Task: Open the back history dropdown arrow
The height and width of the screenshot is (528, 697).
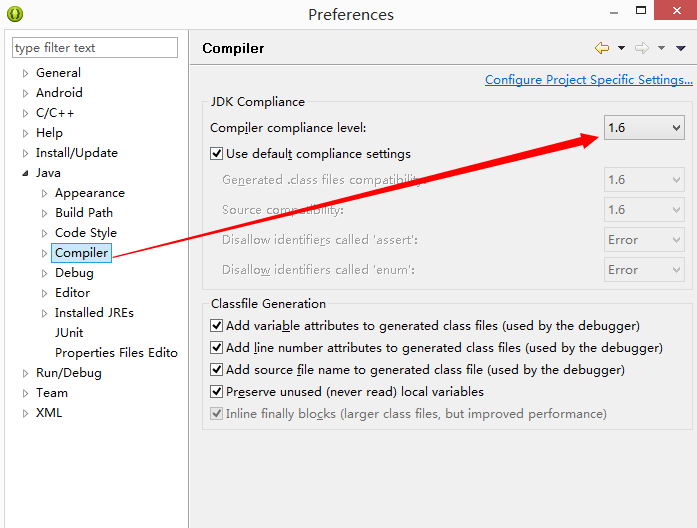Action: click(x=621, y=48)
